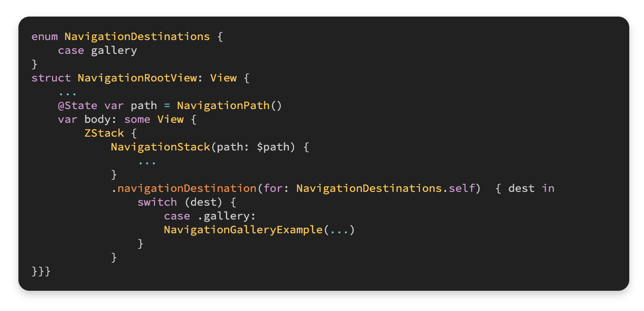Click NavigationPath initializer call
644x311 pixels.
[223, 105]
